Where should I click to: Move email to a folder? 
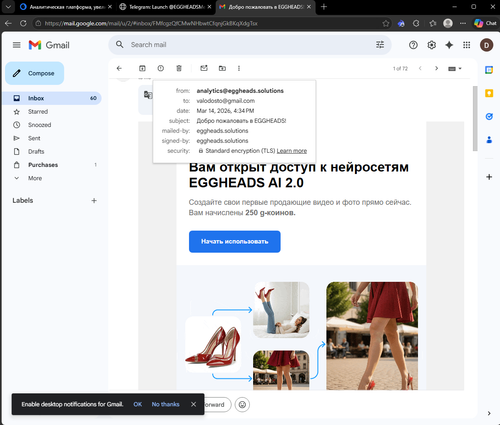click(222, 68)
